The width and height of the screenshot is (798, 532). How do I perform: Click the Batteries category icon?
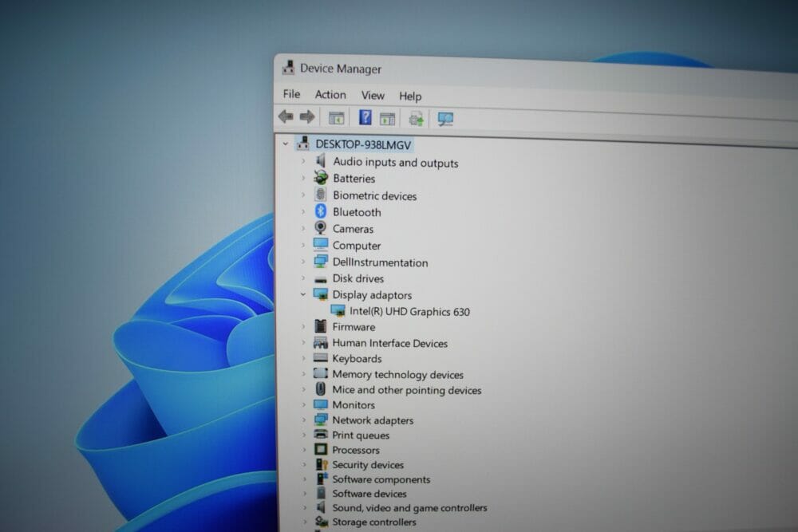click(x=321, y=178)
